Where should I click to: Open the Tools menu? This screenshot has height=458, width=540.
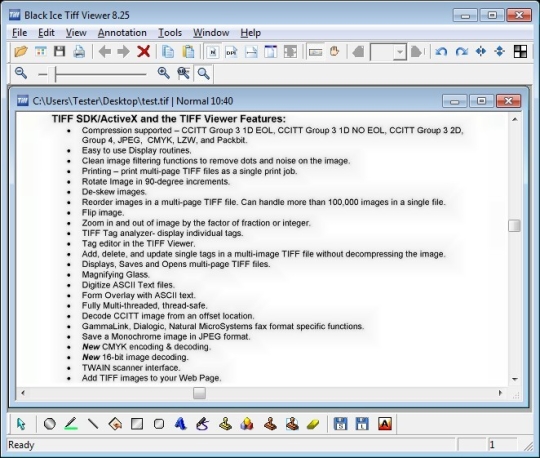pyautogui.click(x=170, y=33)
